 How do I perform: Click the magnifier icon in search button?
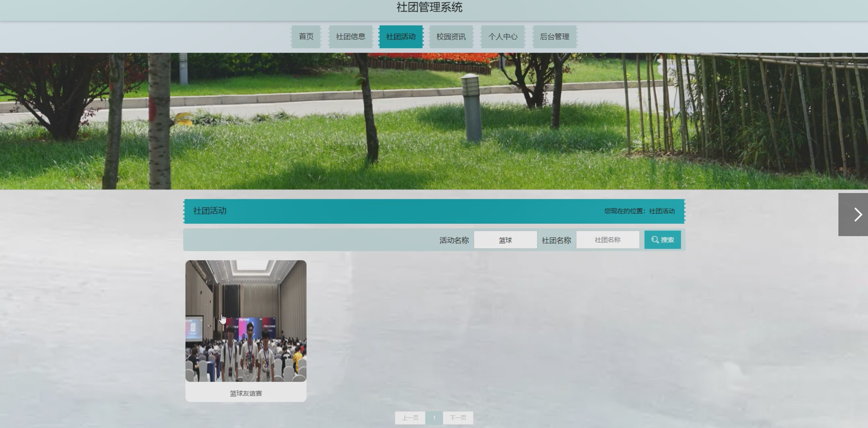click(x=655, y=240)
